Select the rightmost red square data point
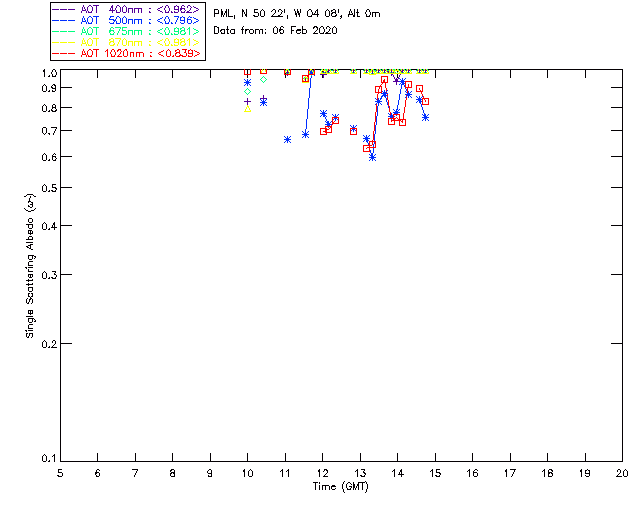This screenshot has width=640, height=512. point(426,101)
